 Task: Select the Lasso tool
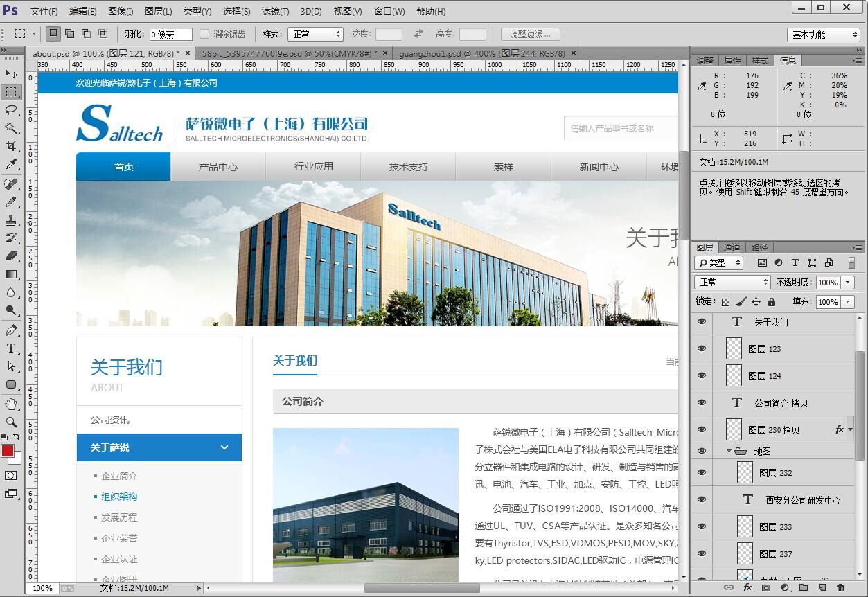[11, 110]
